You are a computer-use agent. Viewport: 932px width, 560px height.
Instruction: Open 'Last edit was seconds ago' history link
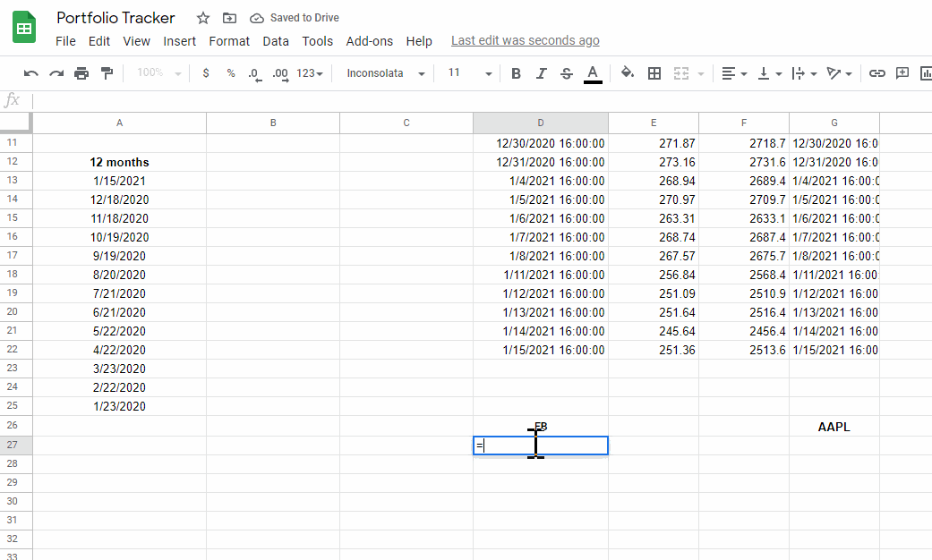click(x=525, y=40)
